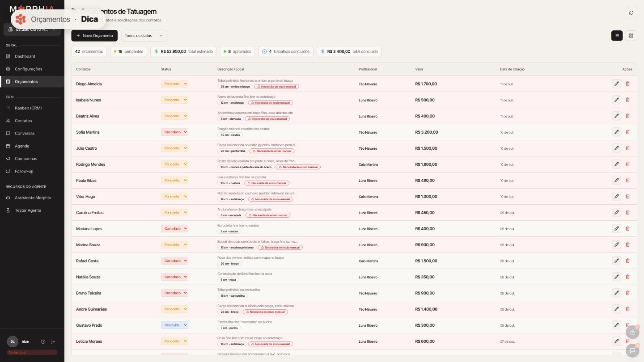Open the alert warning floating button
The image size is (644, 362).
pyautogui.click(x=632, y=332)
